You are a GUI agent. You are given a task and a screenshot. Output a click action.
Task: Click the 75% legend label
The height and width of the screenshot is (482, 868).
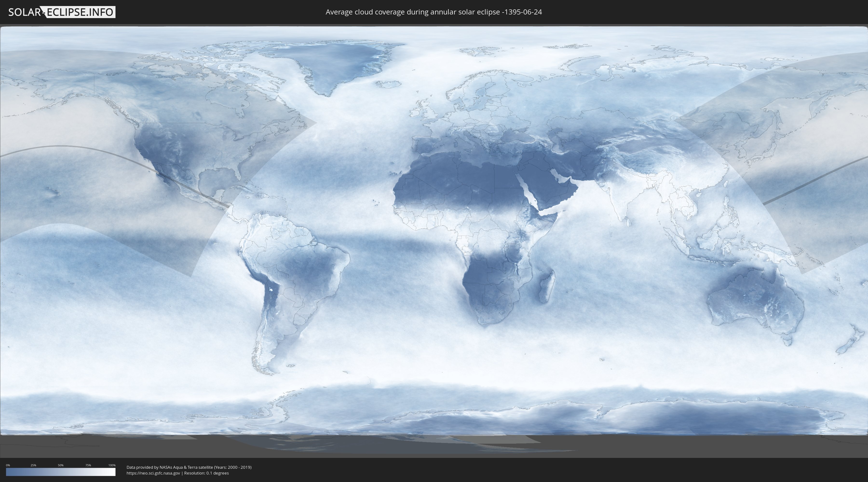[x=88, y=465]
